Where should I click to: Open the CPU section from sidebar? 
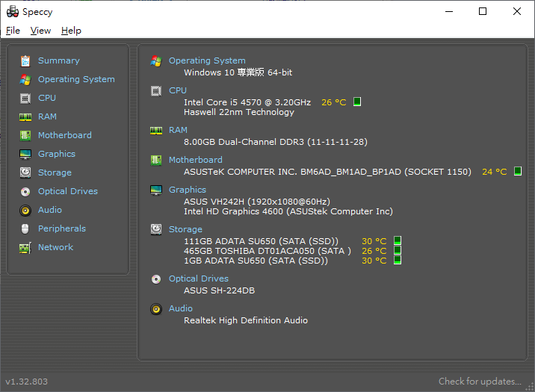(x=47, y=98)
